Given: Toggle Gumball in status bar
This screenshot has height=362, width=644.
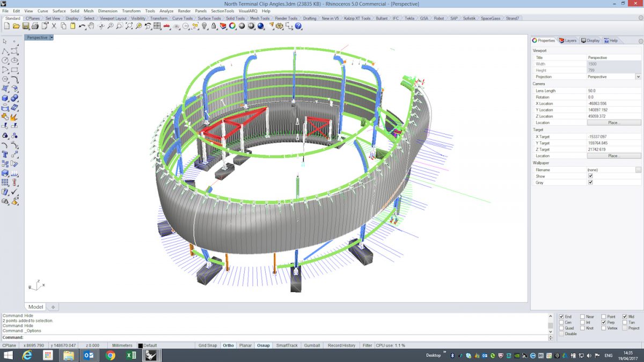Looking at the screenshot, I should (312, 345).
